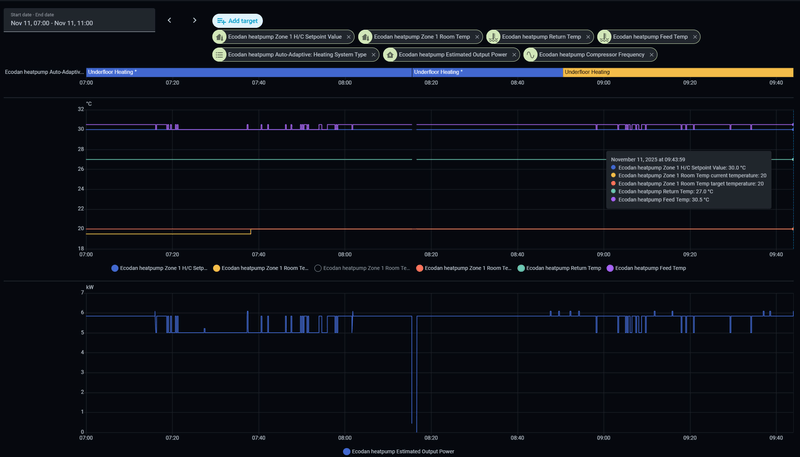Toggle Estimated Output Power legend entry
Image resolution: width=800 pixels, height=457 pixels.
click(x=399, y=451)
